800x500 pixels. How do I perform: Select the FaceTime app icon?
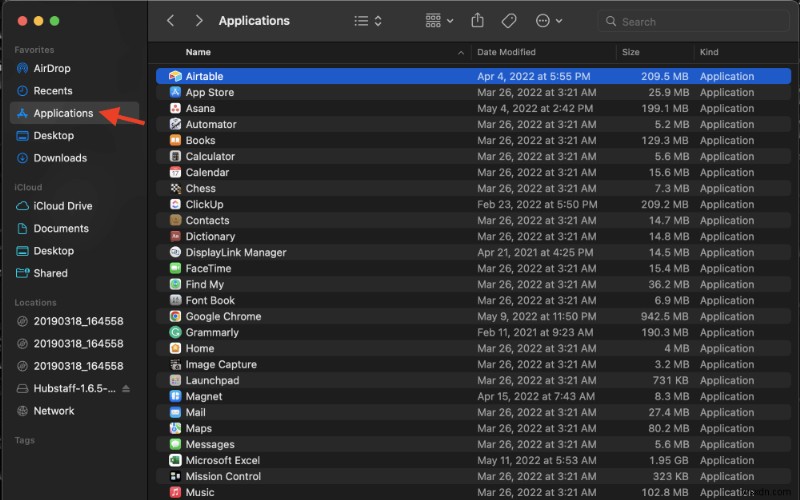(175, 268)
